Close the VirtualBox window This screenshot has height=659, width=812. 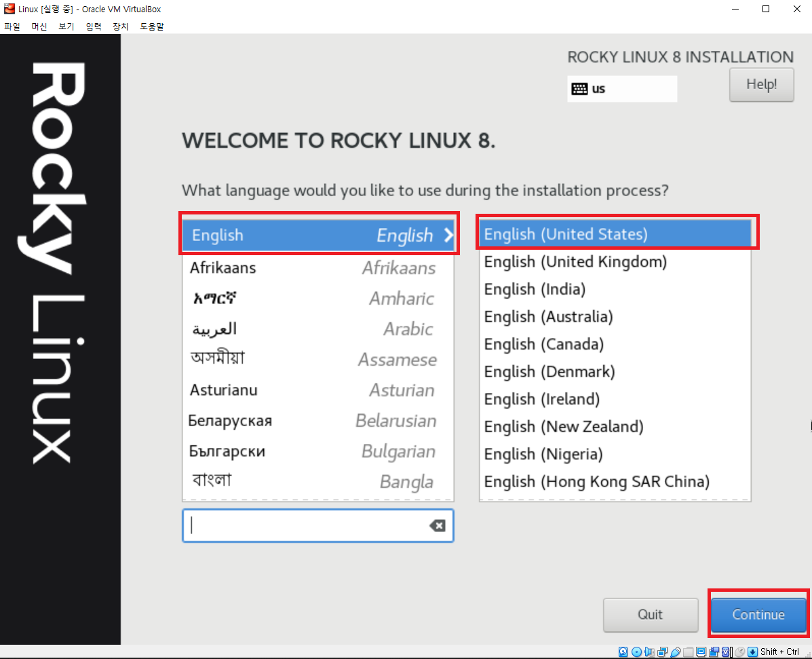(x=797, y=9)
